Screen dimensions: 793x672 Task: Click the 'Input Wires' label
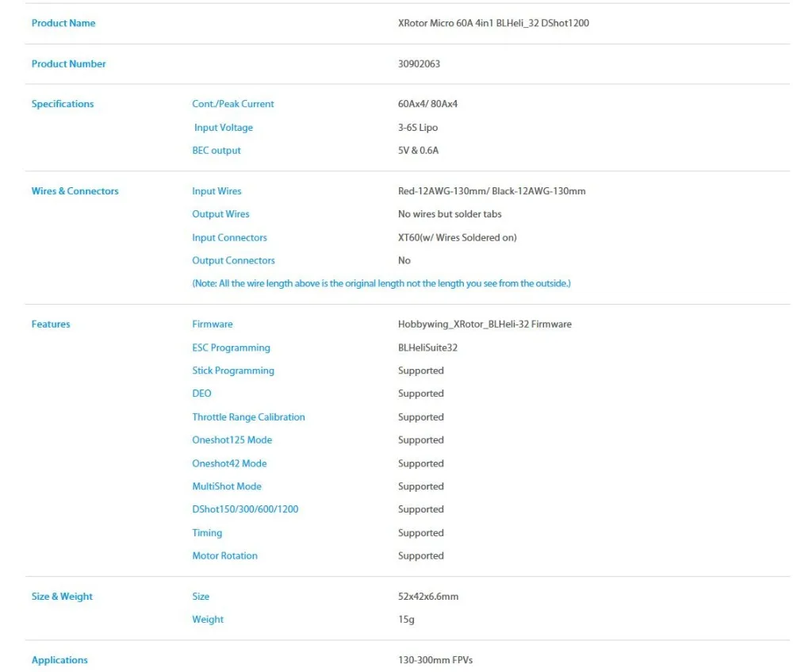216,190
